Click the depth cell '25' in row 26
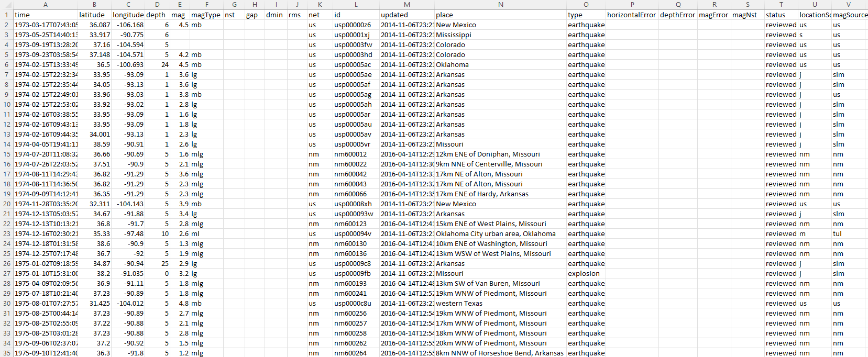Screen dimensions: 868x357 pos(157,264)
